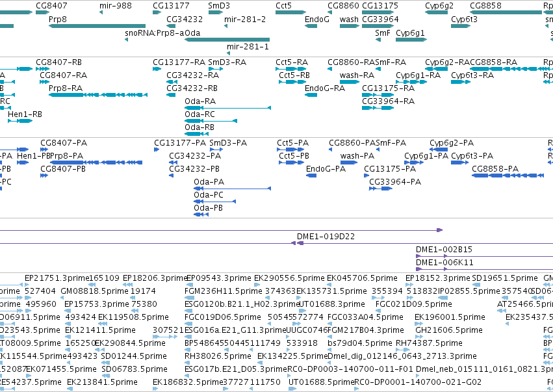Viewport: 553px width, 392px height.
Task: Click the Prp8-RA transcript label
Action: click(66, 88)
